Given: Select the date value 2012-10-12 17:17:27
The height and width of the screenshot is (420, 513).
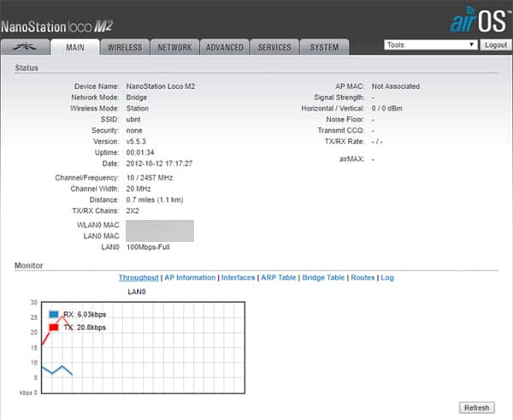Looking at the screenshot, I should click(159, 163).
